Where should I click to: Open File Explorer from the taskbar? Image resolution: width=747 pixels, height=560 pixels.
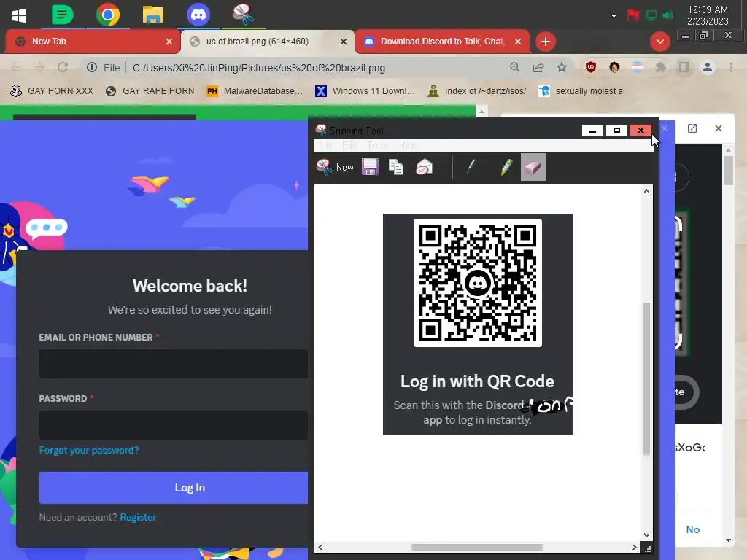(153, 15)
